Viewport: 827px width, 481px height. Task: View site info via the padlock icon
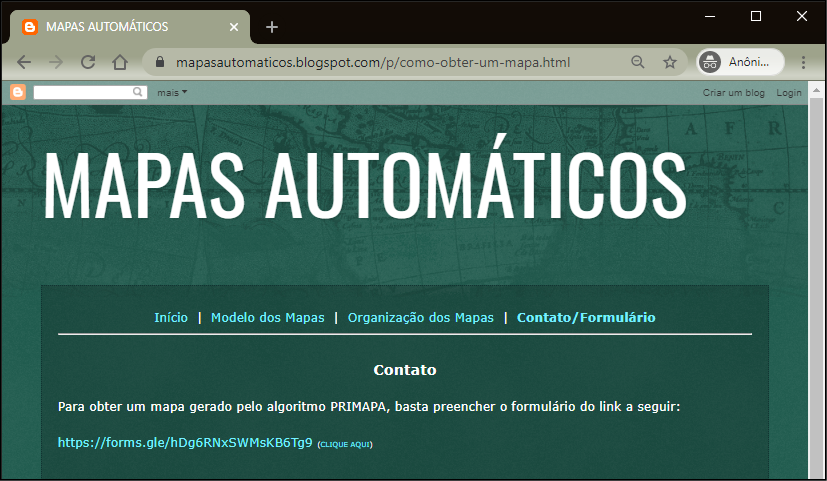160,62
